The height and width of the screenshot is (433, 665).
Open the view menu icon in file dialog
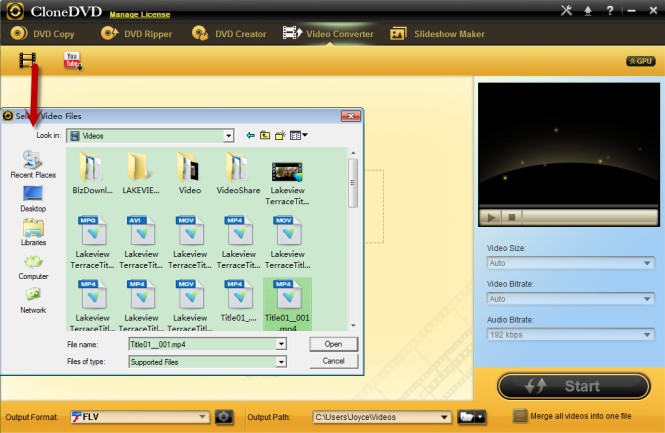tap(299, 135)
